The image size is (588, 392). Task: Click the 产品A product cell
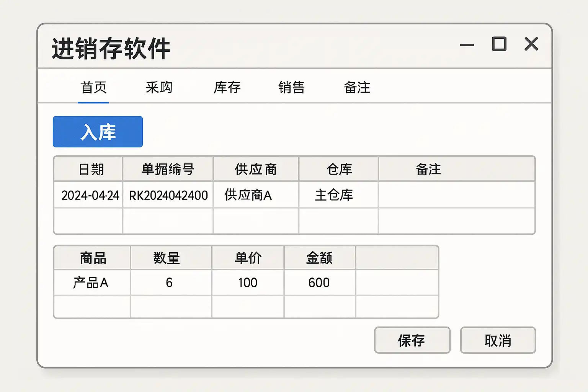91,283
